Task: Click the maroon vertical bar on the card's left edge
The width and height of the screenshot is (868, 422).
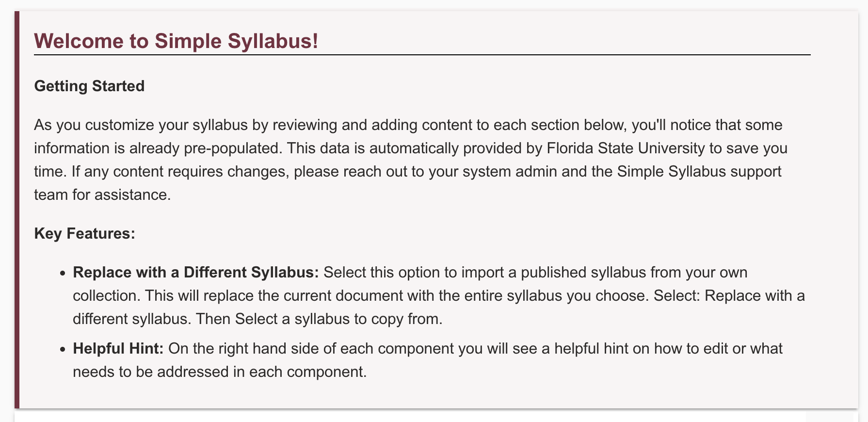Action: point(17,210)
